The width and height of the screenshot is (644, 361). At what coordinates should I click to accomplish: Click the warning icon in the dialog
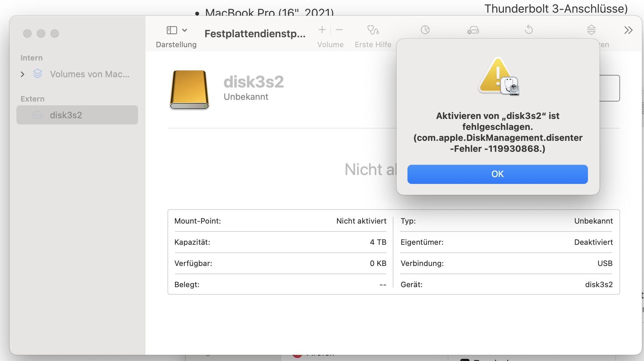[499, 76]
